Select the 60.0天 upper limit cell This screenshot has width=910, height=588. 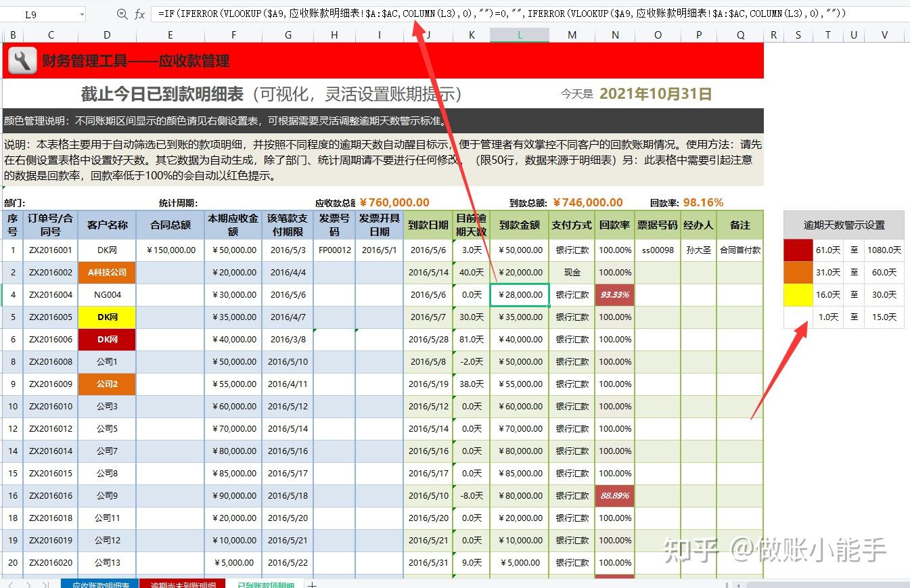[884, 273]
